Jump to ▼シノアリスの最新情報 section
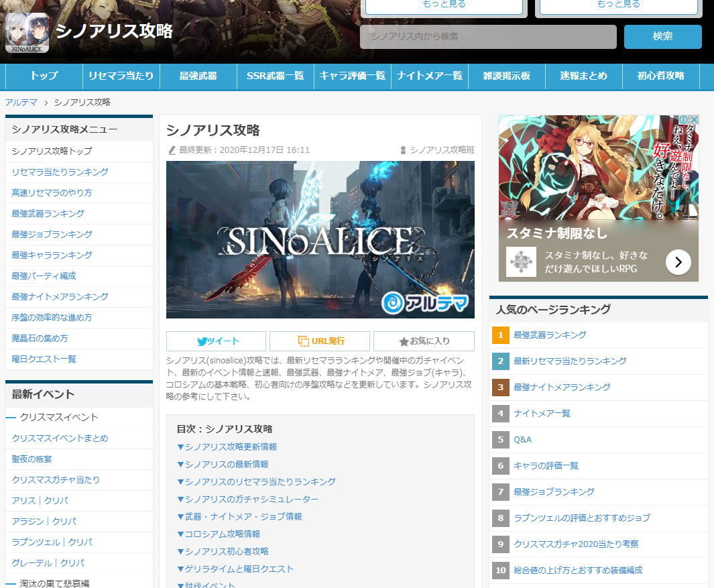The width and height of the screenshot is (714, 588). point(223,465)
